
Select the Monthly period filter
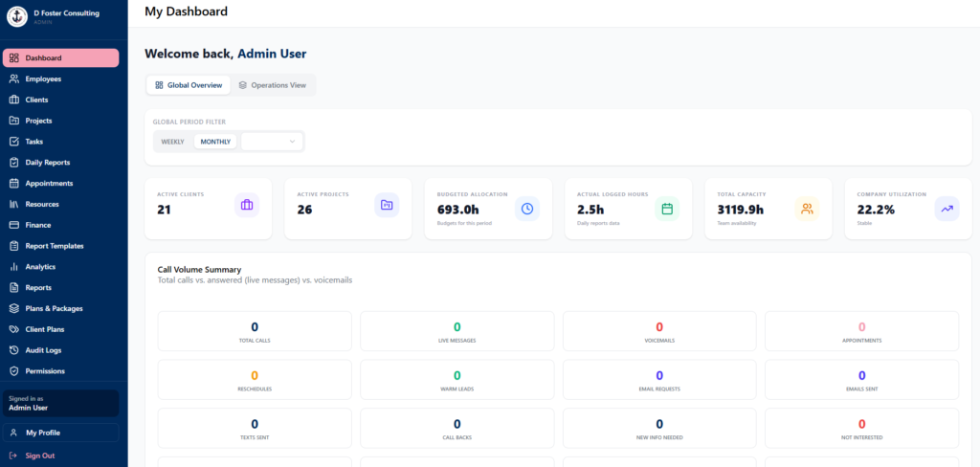point(215,142)
